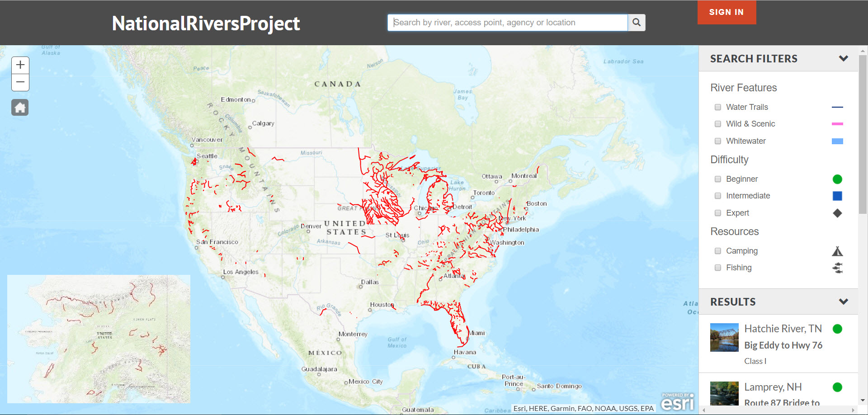Collapse the RESULTS panel

coord(843,302)
